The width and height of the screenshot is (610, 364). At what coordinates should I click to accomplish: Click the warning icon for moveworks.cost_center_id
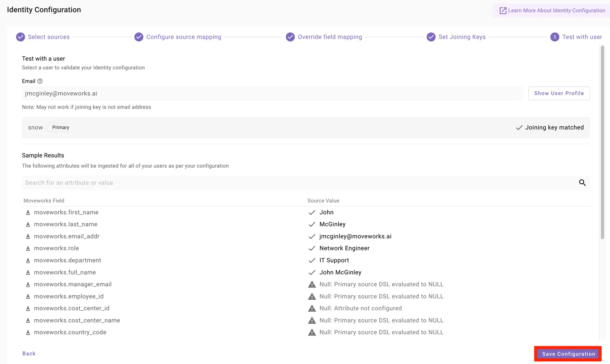[312, 308]
